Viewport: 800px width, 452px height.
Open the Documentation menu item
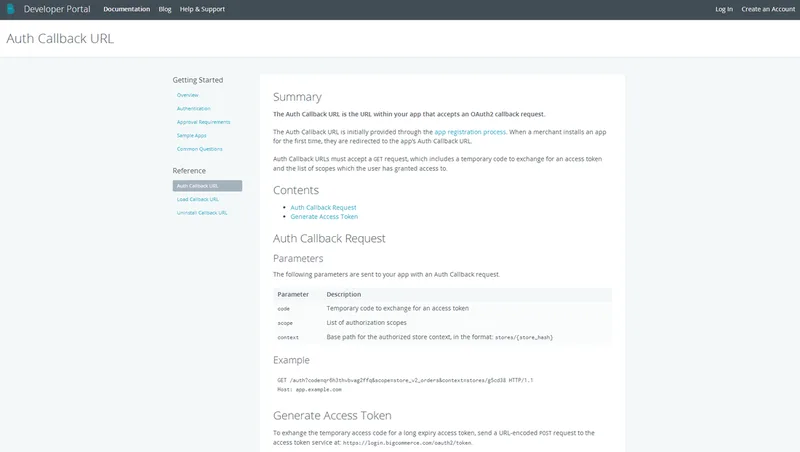(x=127, y=9)
